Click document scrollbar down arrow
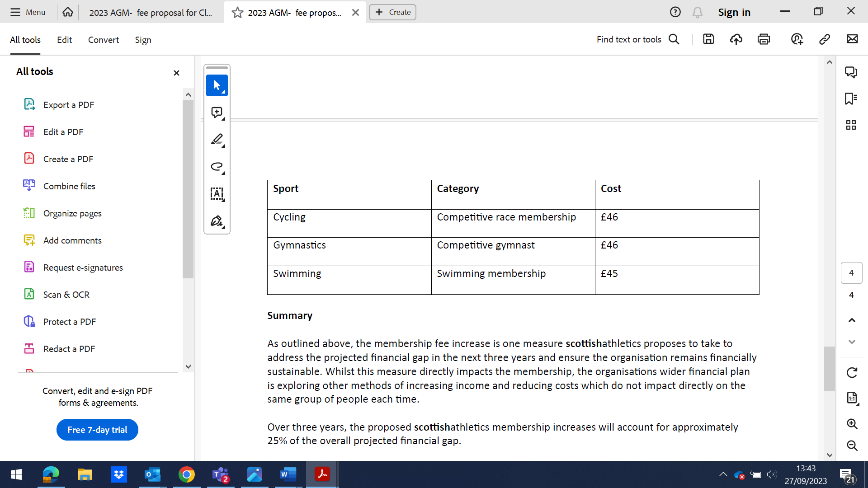 pyautogui.click(x=830, y=455)
